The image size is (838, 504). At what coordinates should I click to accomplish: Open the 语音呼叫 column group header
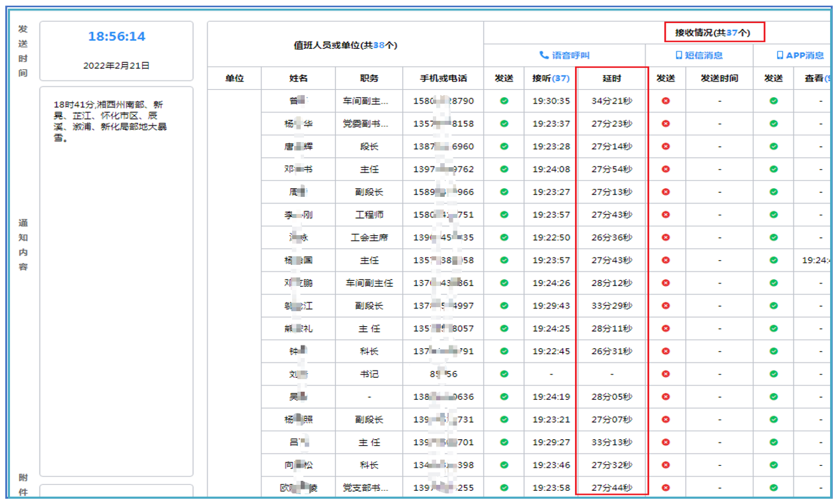(564, 55)
